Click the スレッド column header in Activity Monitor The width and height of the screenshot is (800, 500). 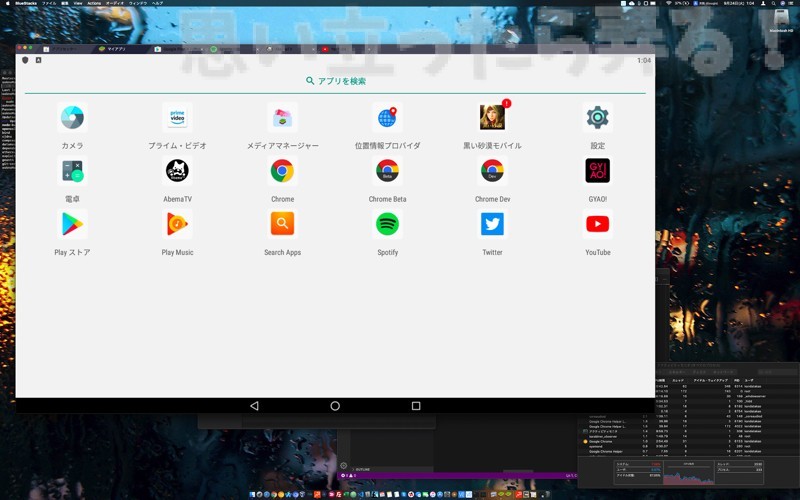tap(678, 381)
